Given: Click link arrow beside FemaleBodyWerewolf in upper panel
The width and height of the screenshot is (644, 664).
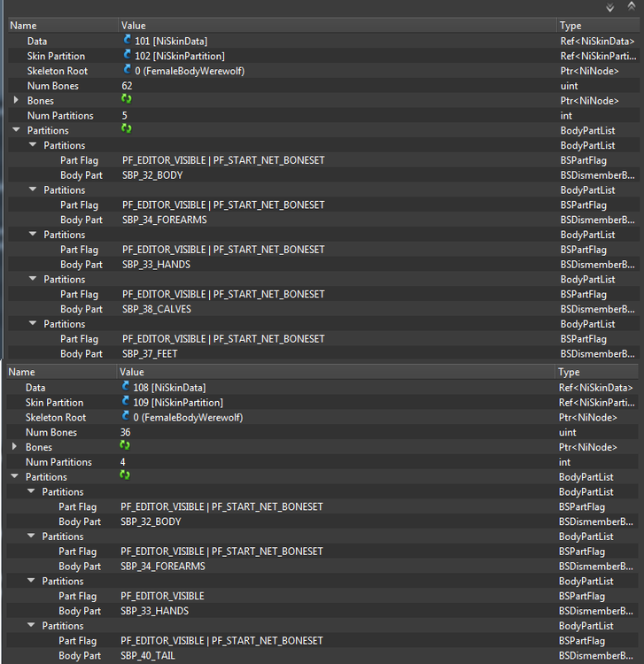Looking at the screenshot, I should 127,69.
